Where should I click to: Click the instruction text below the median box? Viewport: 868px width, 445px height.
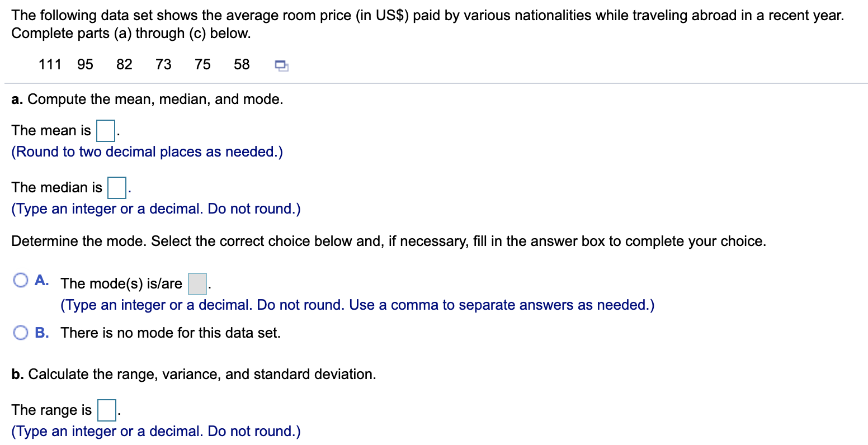click(157, 209)
